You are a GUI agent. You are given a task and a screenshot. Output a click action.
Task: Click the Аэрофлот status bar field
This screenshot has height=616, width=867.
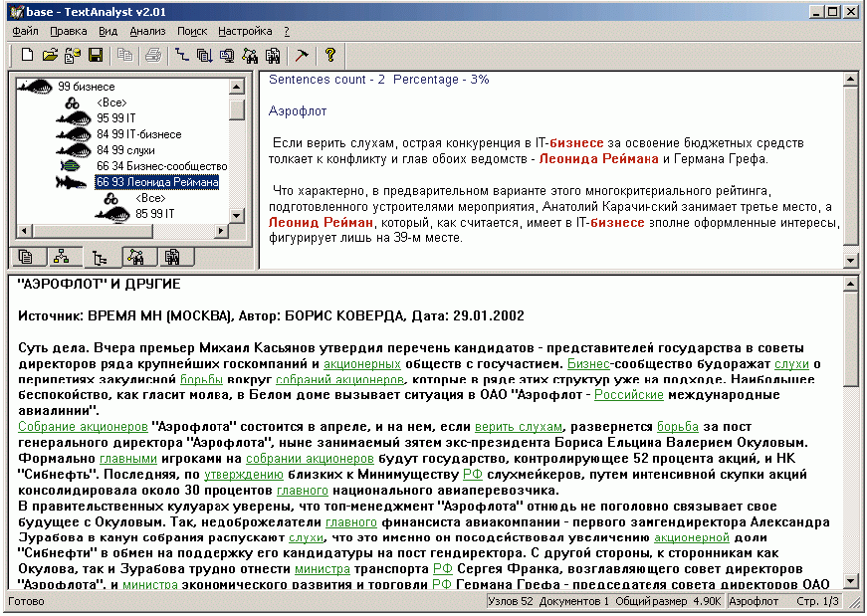[754, 601]
